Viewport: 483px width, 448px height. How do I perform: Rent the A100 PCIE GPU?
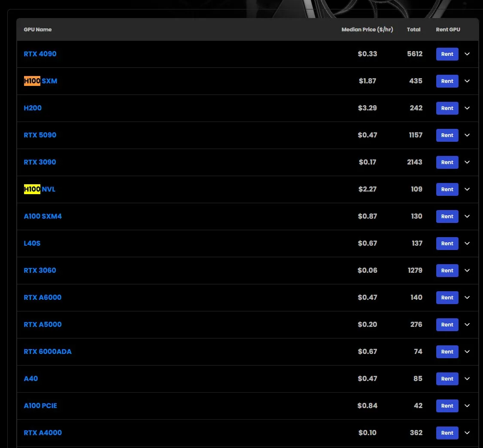447,406
